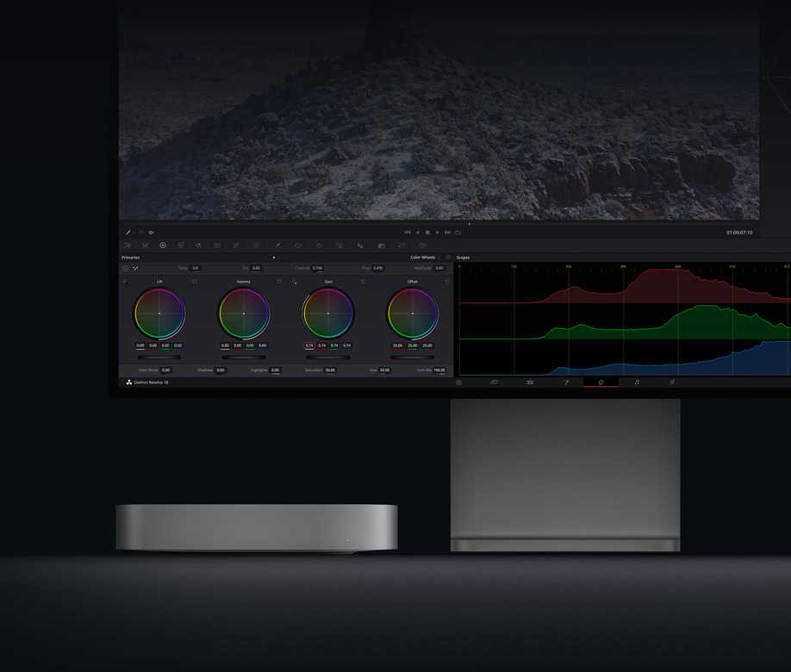Pick black point beside Lift wheel
This screenshot has height=672, width=791.
point(126,282)
